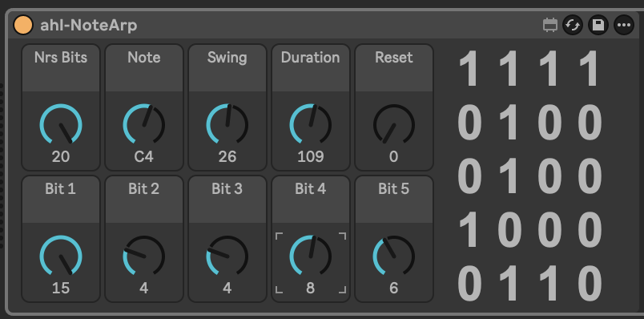Open the three-dots device options menu

624,25
